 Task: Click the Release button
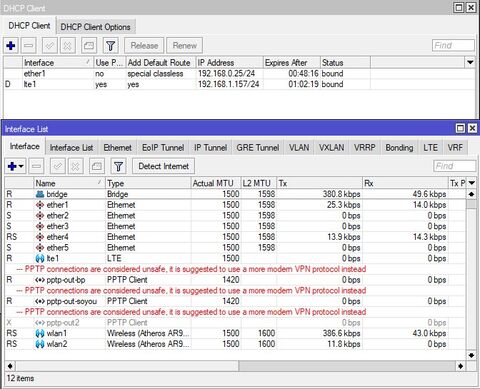point(144,45)
